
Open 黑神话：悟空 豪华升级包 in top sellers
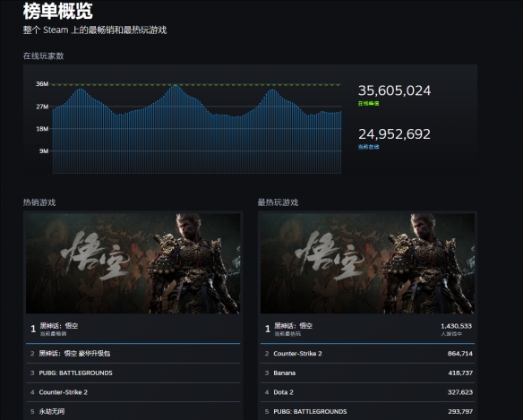(x=133, y=354)
